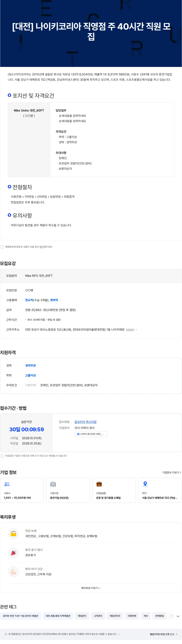
Task: Expand the related tags list chevron
Action: coord(178,616)
